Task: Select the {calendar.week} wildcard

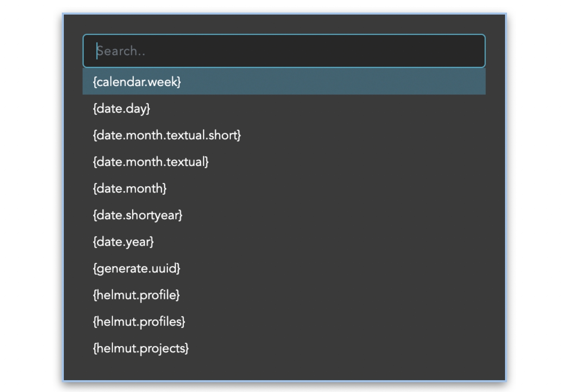Action: click(137, 82)
